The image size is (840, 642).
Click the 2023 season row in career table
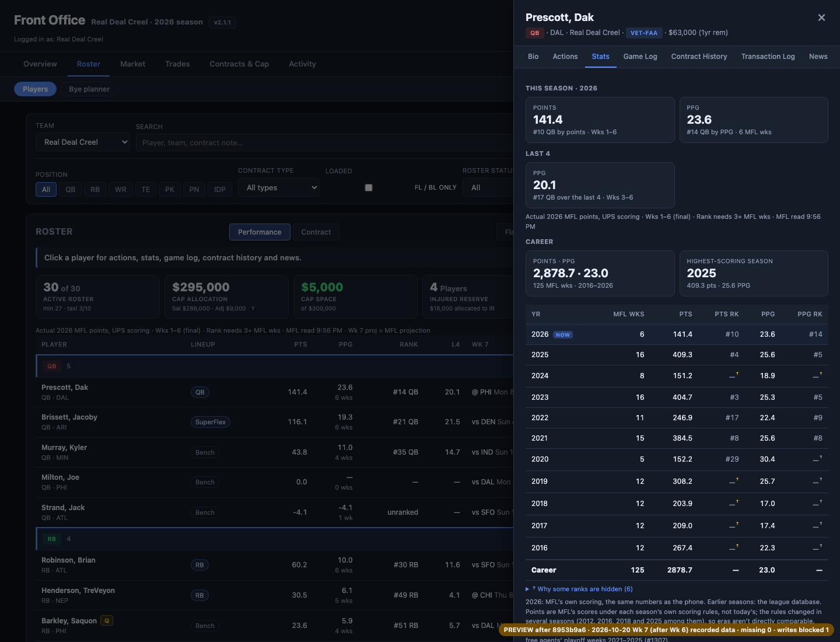point(677,397)
